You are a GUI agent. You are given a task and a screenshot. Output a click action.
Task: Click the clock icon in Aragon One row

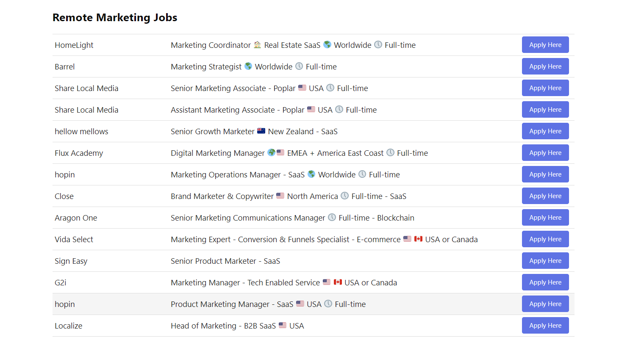pos(332,217)
